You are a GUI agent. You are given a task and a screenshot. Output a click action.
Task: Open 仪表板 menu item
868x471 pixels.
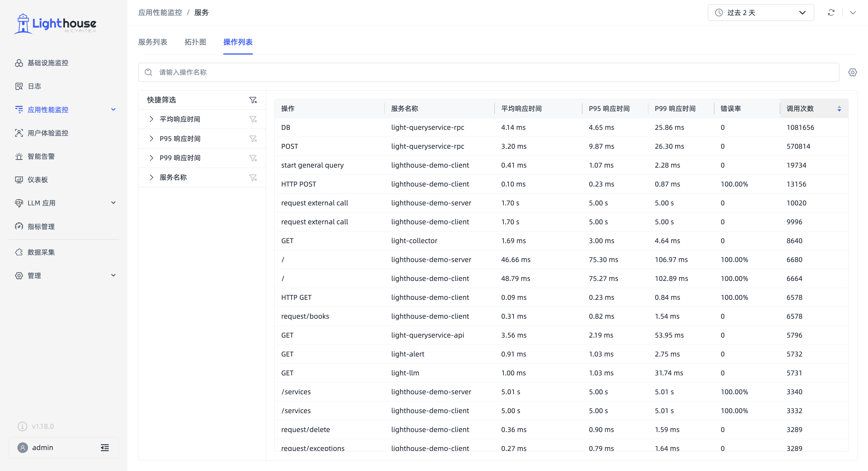click(x=38, y=179)
